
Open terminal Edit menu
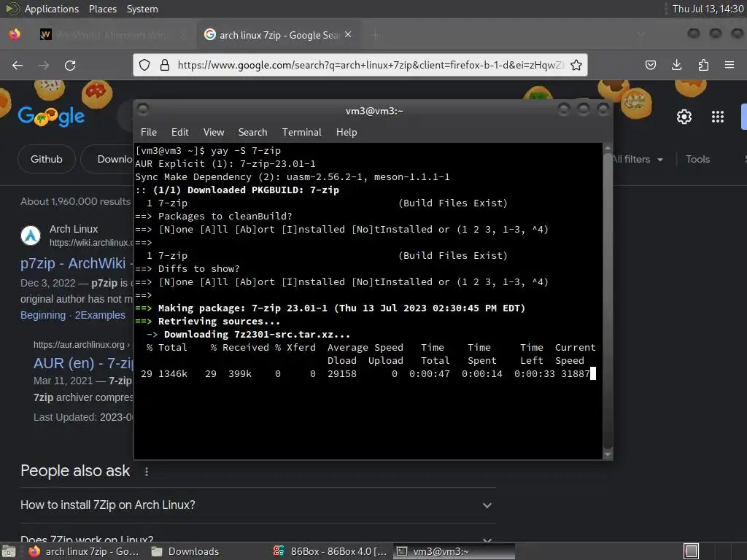pos(179,132)
